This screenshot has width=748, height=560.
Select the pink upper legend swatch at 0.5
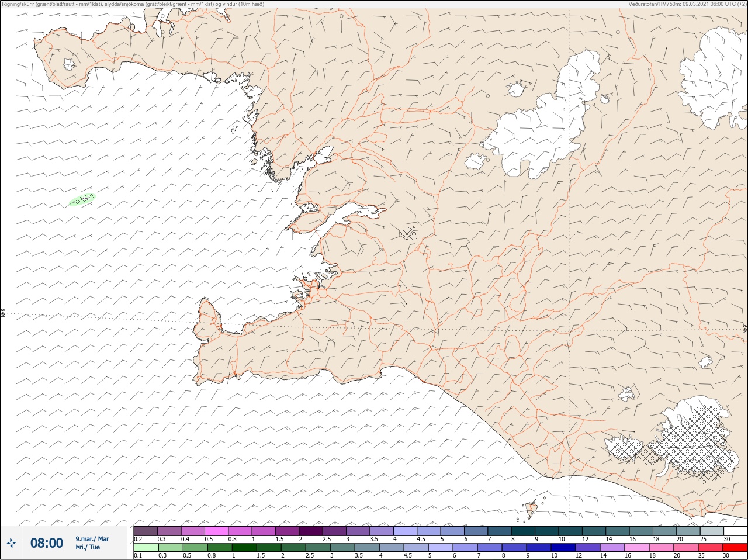tap(216, 531)
